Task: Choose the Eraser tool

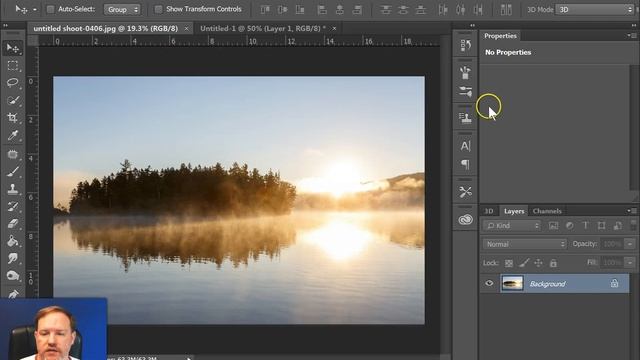Action: [x=13, y=224]
